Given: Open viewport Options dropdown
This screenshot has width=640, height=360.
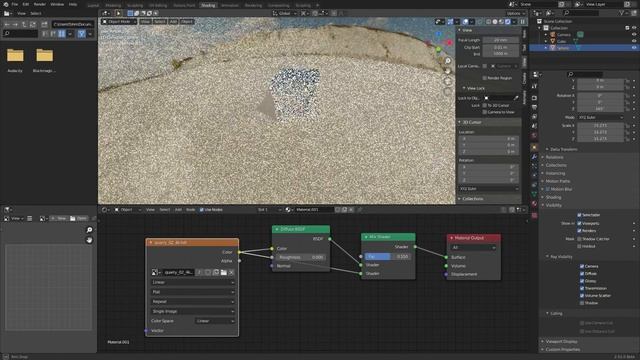Looking at the screenshot, I should pos(515,13).
